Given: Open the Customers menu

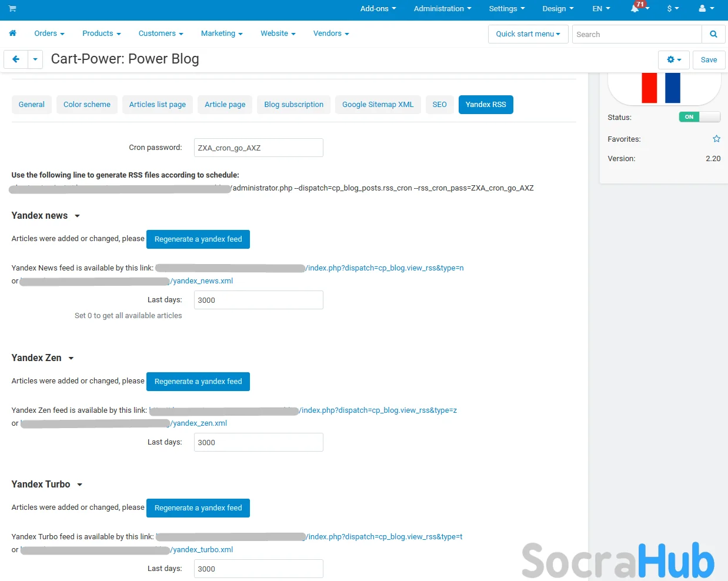Looking at the screenshot, I should point(161,34).
